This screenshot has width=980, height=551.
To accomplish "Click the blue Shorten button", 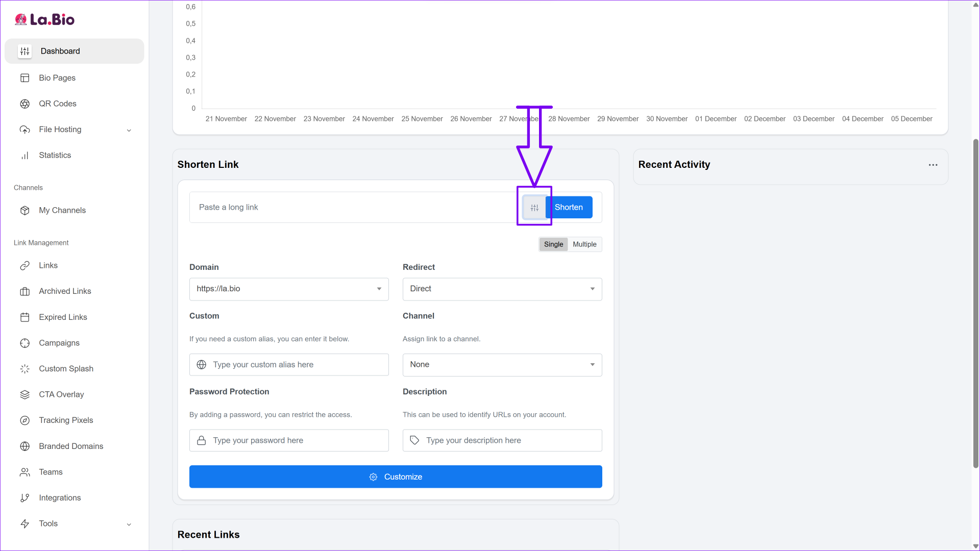I will coord(569,208).
